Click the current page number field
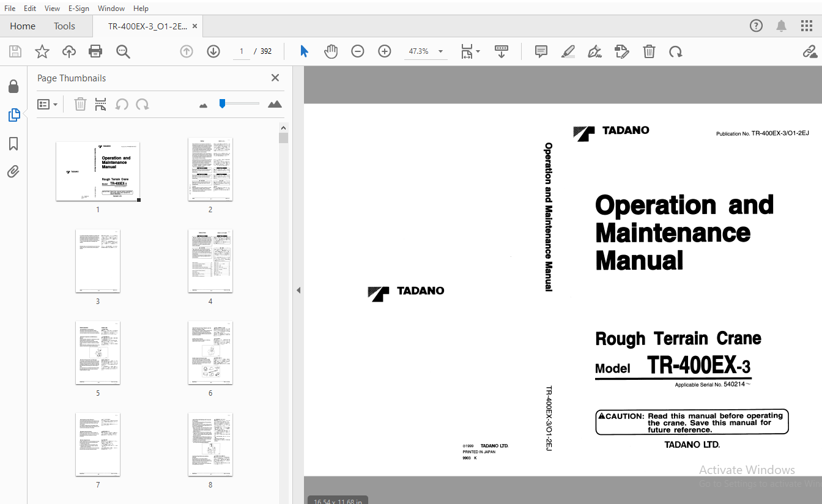This screenshot has width=822, height=504. (242, 51)
